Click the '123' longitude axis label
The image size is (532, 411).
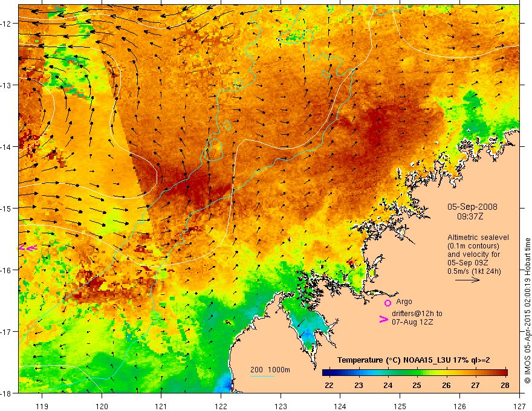pos(281,406)
